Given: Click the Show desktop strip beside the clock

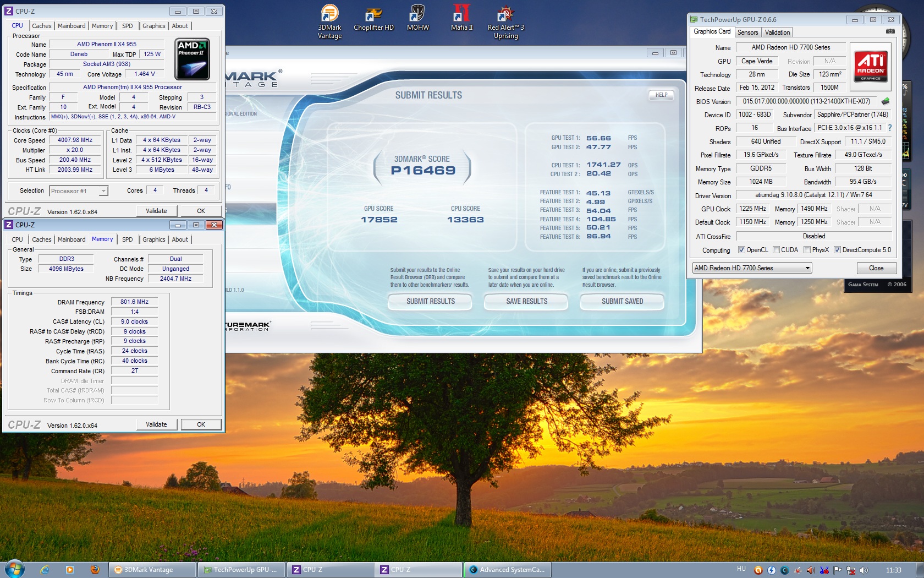Looking at the screenshot, I should pyautogui.click(x=920, y=570).
